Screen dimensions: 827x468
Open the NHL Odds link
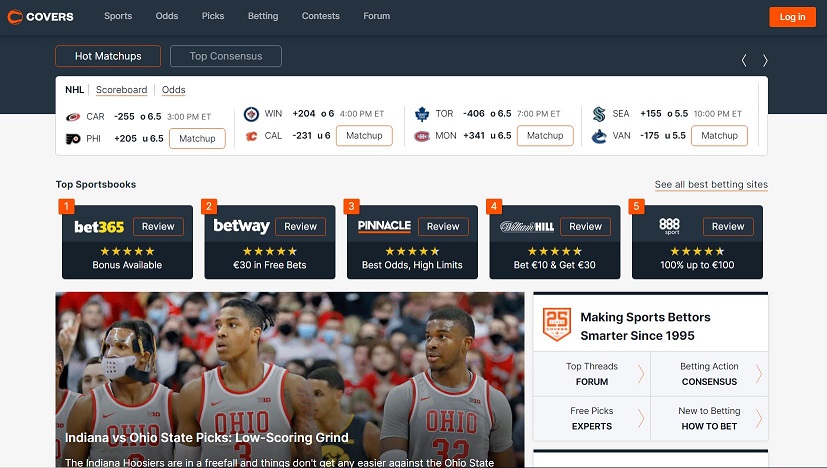pos(174,90)
